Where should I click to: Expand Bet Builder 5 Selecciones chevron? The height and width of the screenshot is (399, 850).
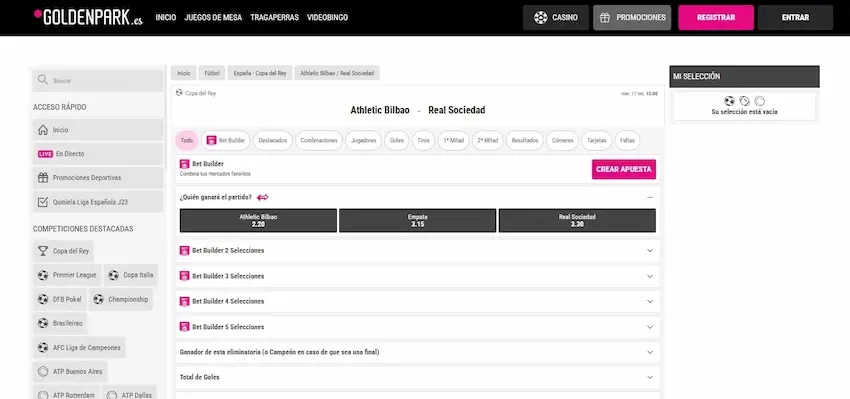[650, 327]
